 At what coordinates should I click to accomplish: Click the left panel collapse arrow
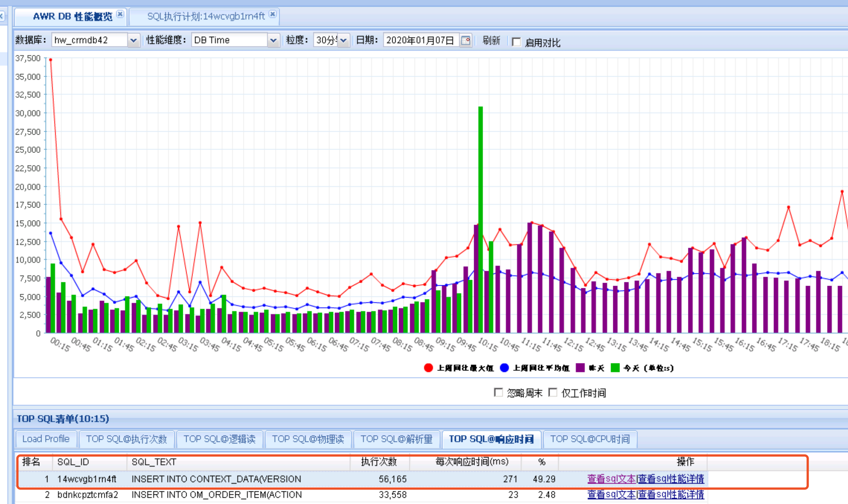pyautogui.click(x=2, y=16)
